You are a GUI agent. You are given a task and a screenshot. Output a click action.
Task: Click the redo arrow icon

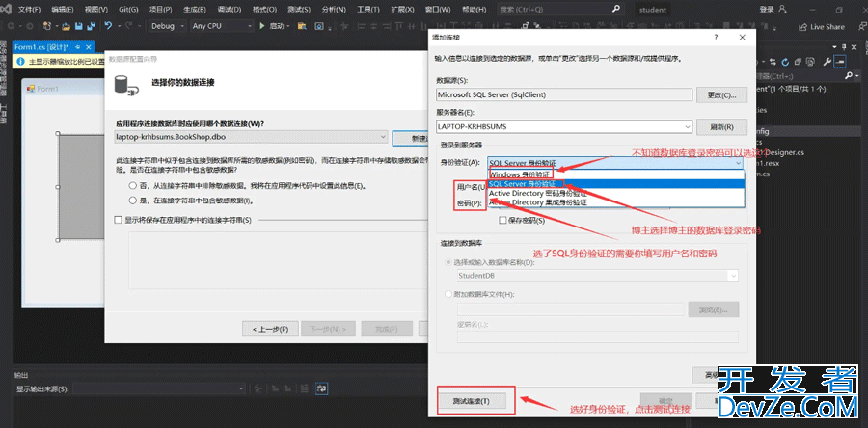(128, 26)
